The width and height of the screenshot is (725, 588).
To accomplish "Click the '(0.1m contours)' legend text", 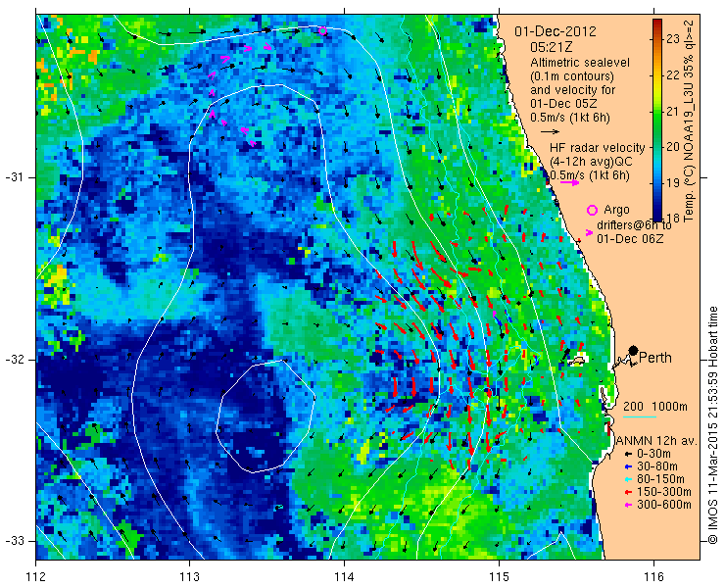I will 572,75.
